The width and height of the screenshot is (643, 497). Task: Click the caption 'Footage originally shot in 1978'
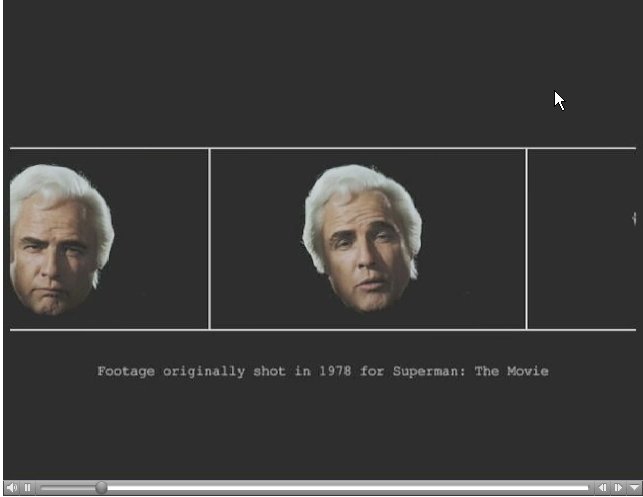pos(224,372)
